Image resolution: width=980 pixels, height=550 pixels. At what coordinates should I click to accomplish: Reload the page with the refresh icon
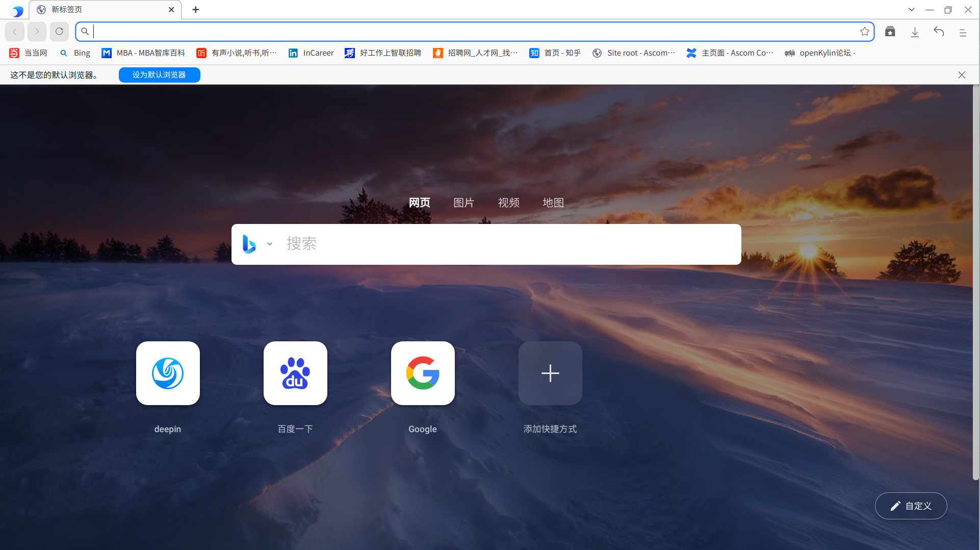(59, 31)
